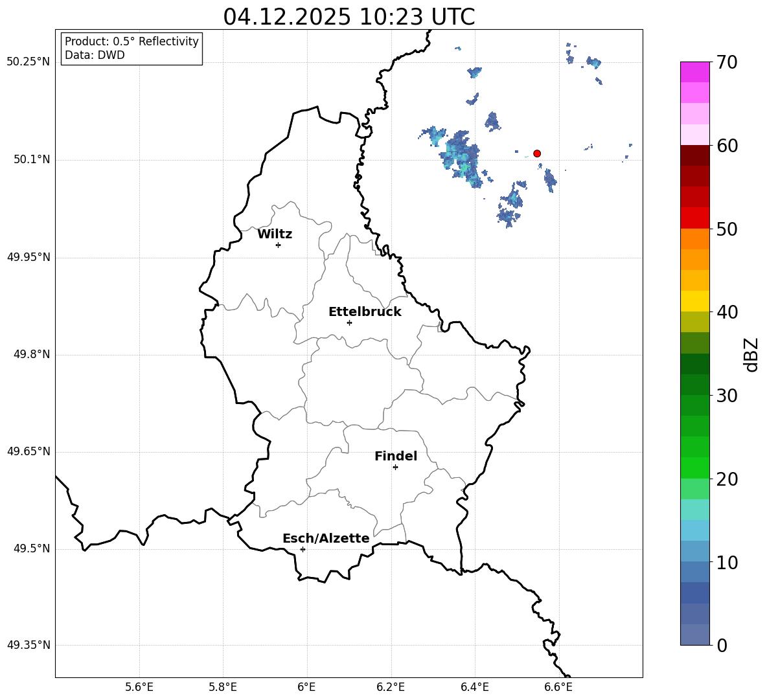This screenshot has height=700, width=767.
Task: Click the 6.6°E longitude label
Action: 558,687
